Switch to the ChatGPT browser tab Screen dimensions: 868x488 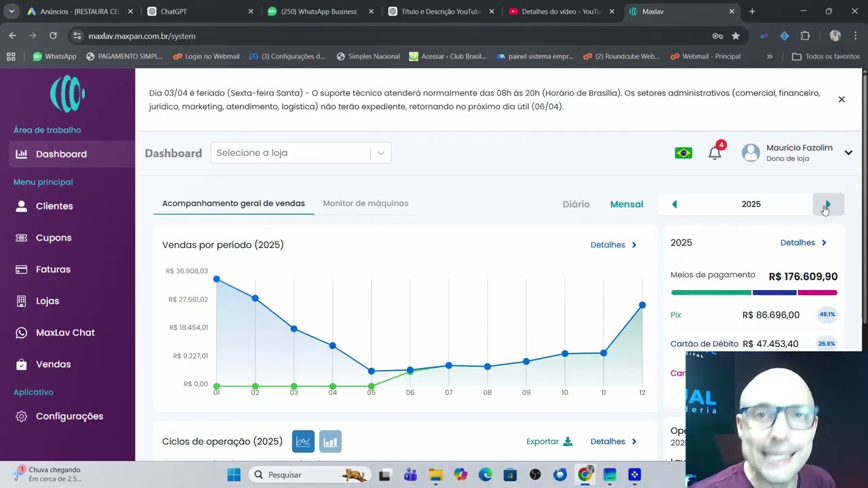[200, 12]
